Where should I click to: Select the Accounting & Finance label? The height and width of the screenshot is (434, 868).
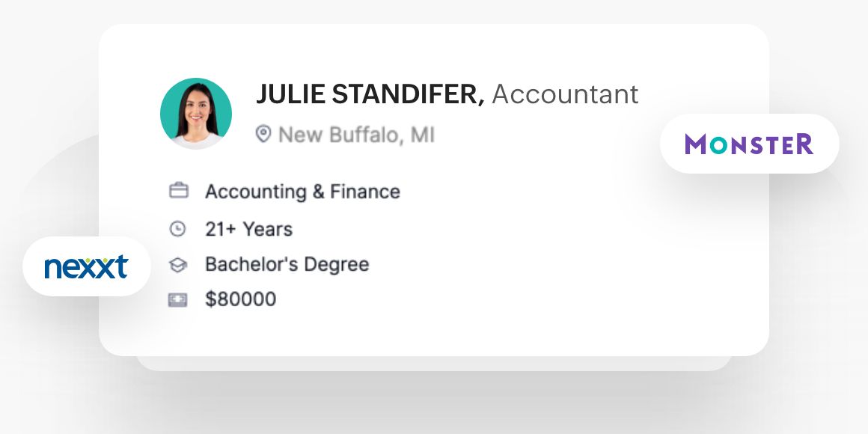302,192
